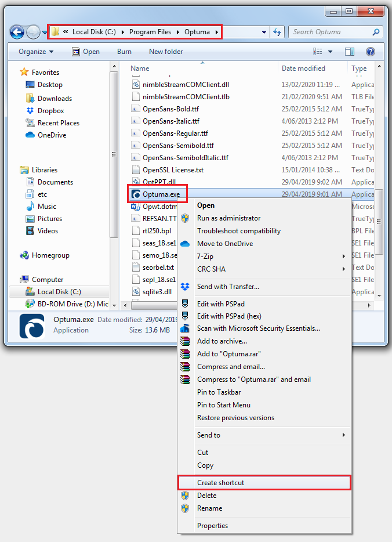Choose Edit with PSPad (hex)
The image size is (392, 542).
point(264,316)
